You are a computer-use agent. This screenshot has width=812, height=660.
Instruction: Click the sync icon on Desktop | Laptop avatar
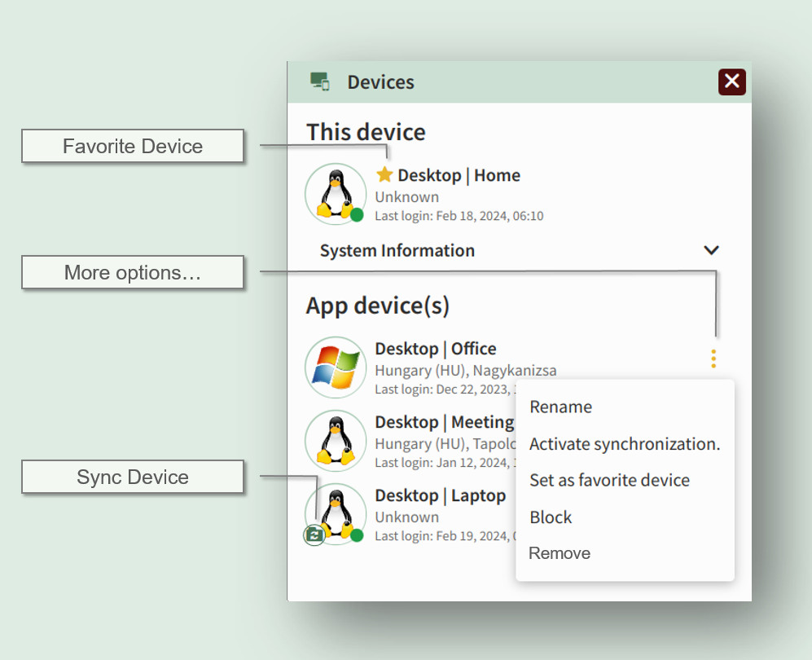coord(314,535)
